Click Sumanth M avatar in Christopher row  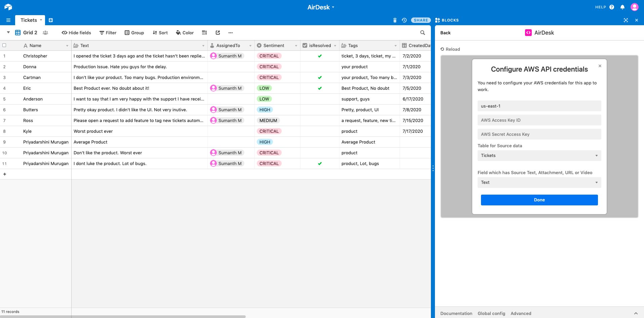(213, 56)
